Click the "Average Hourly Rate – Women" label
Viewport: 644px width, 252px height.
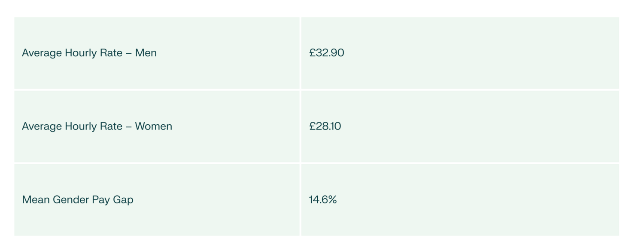(x=97, y=126)
